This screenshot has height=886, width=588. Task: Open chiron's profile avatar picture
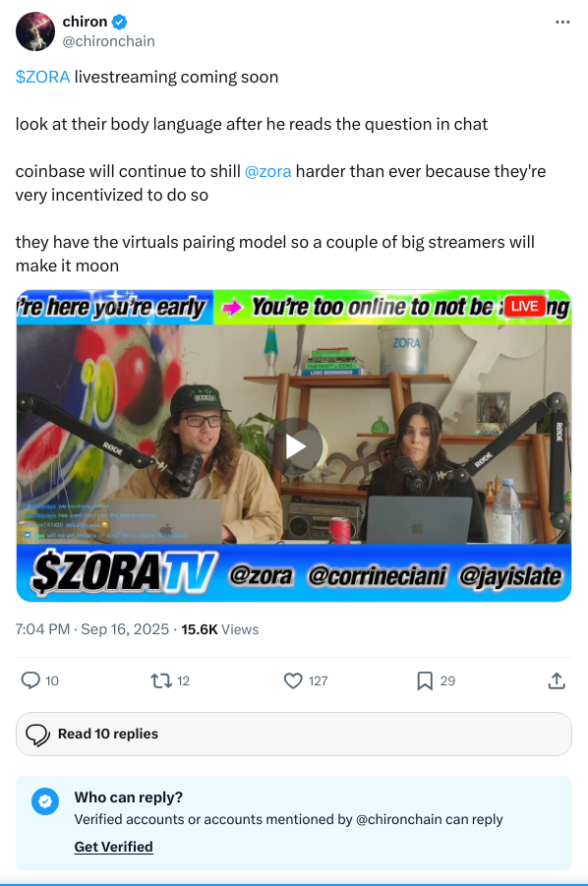tap(35, 31)
